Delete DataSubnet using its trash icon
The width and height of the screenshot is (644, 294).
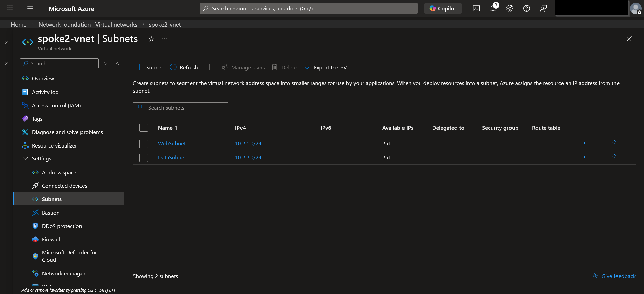tap(584, 157)
